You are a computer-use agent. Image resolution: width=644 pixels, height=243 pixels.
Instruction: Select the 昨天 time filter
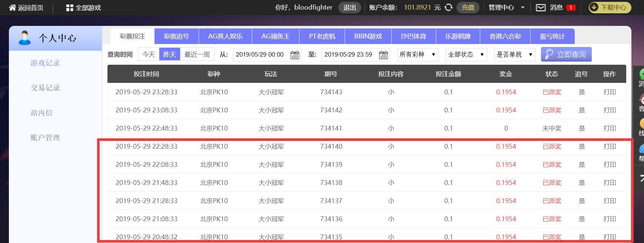point(170,54)
